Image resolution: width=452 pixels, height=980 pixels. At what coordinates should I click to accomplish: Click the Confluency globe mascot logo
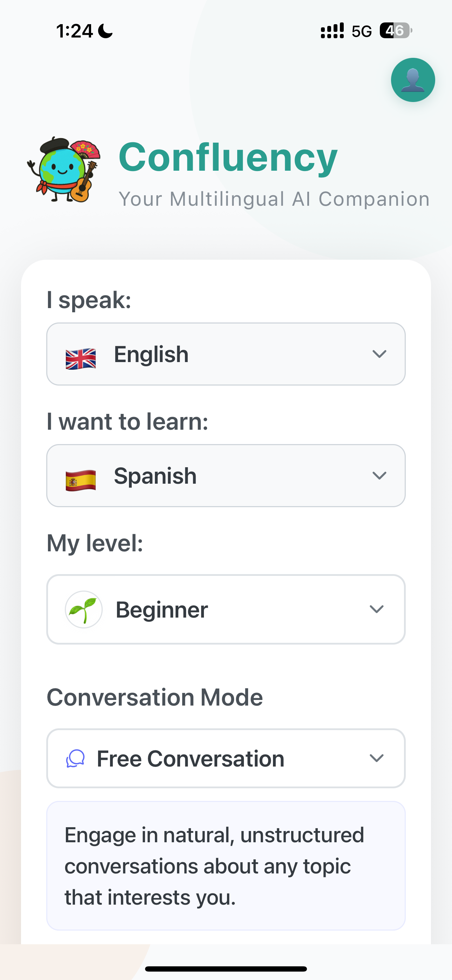pyautogui.click(x=63, y=170)
